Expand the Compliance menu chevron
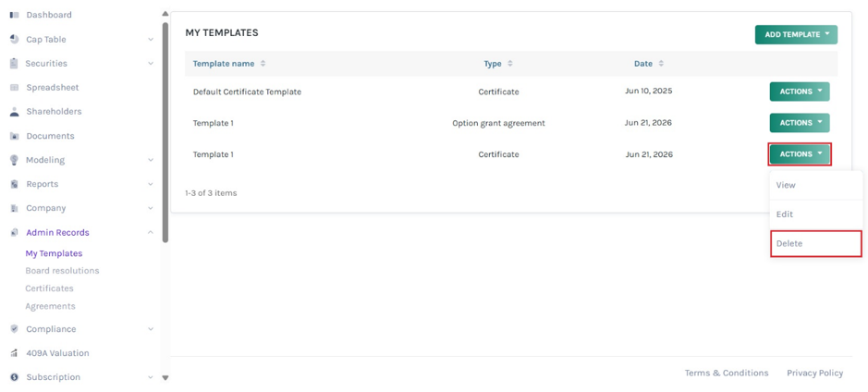This screenshot has width=868, height=392. [151, 329]
